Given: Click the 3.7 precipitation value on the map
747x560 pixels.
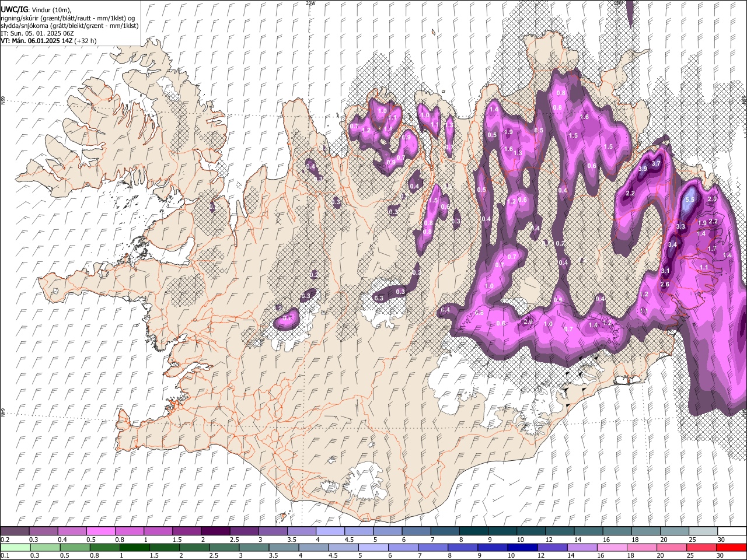Looking at the screenshot, I should [656, 164].
